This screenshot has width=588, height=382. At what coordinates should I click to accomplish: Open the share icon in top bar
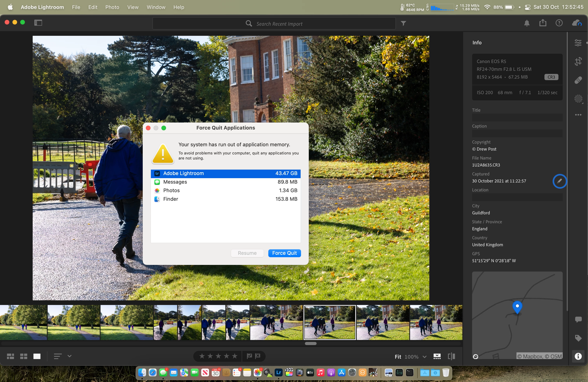tap(542, 23)
